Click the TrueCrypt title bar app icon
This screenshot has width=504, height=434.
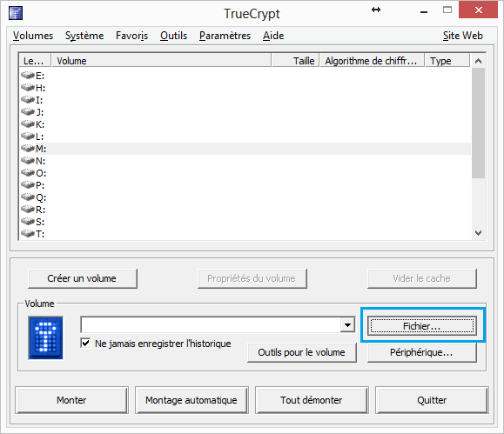click(16, 14)
